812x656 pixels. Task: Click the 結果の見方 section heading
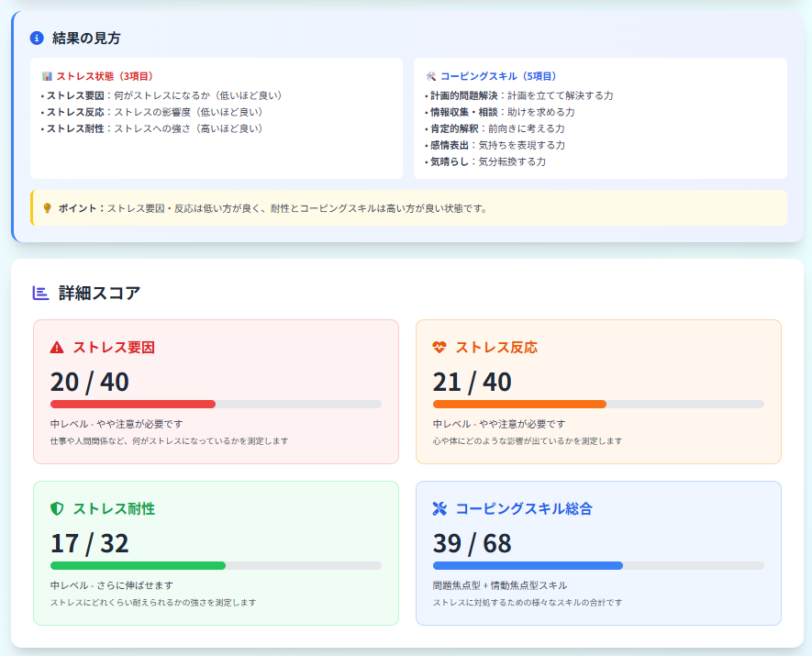(x=86, y=39)
